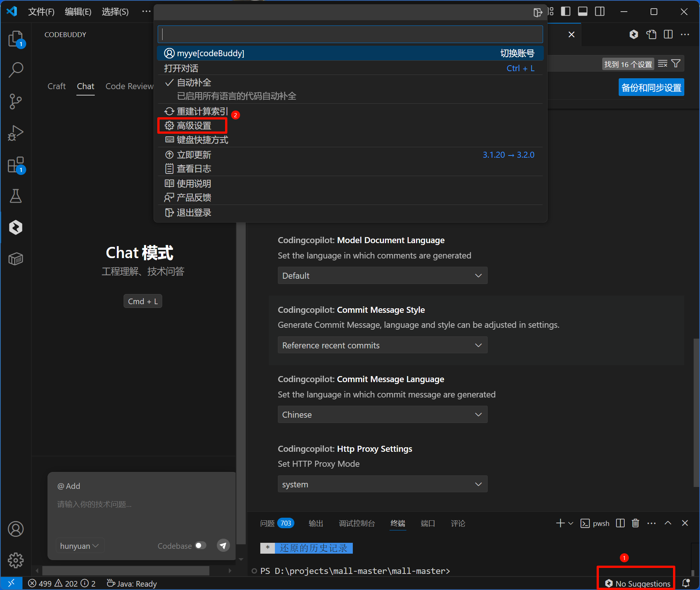Open 编辑(E) menu
The width and height of the screenshot is (700, 590).
click(x=78, y=12)
